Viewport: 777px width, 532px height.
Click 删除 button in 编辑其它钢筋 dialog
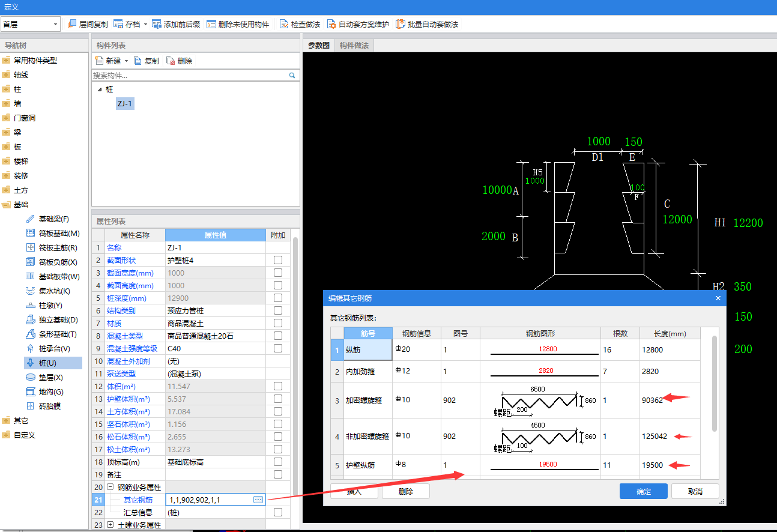[x=406, y=491]
